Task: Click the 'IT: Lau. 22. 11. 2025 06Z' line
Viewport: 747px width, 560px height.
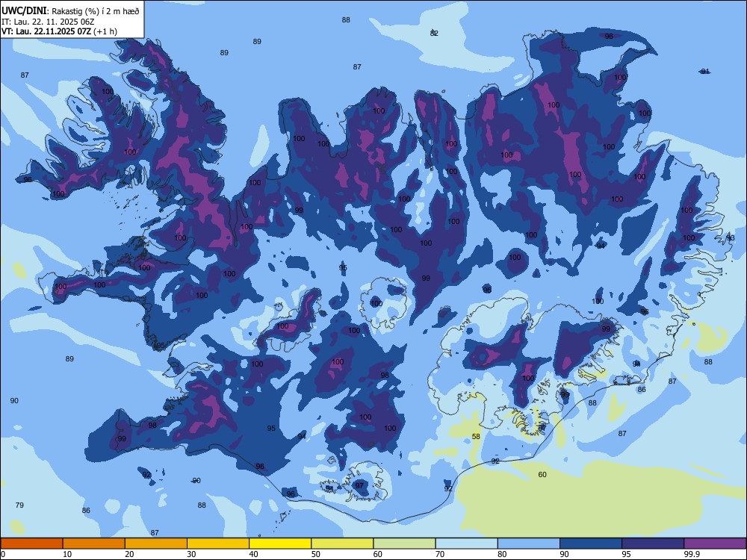Action: coord(48,22)
